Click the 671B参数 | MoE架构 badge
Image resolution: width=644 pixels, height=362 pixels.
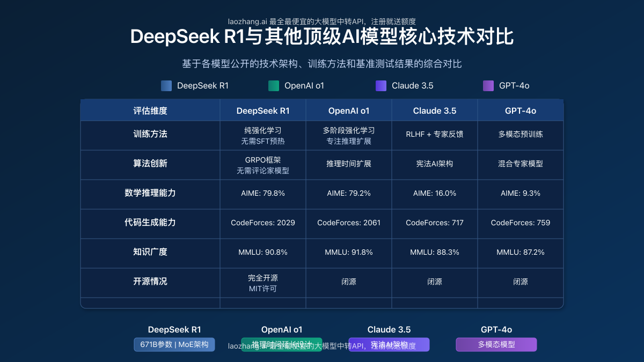[174, 344]
